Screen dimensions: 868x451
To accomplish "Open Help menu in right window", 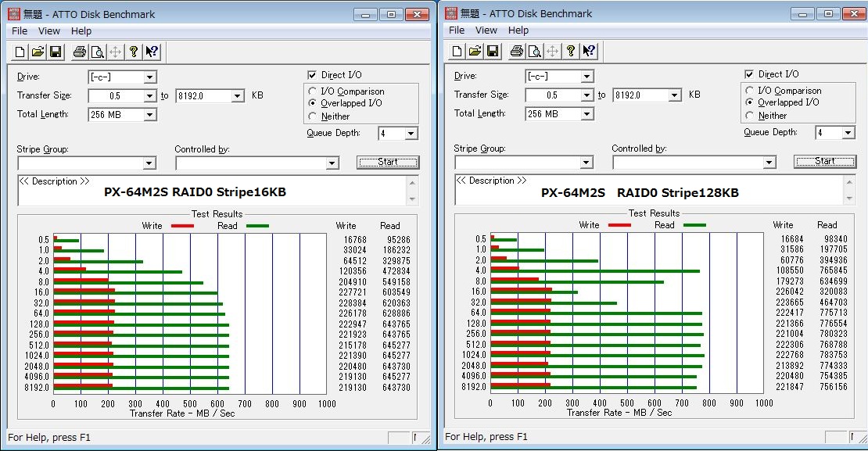I will (518, 30).
